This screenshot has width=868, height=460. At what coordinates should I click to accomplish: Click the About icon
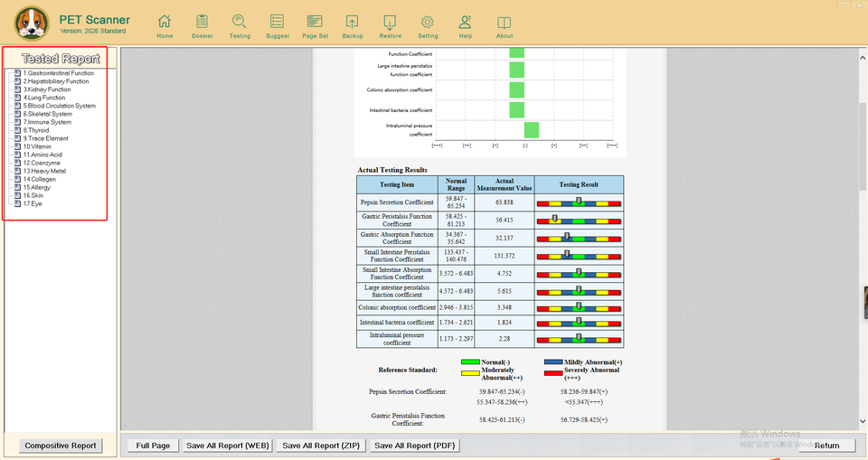click(505, 24)
